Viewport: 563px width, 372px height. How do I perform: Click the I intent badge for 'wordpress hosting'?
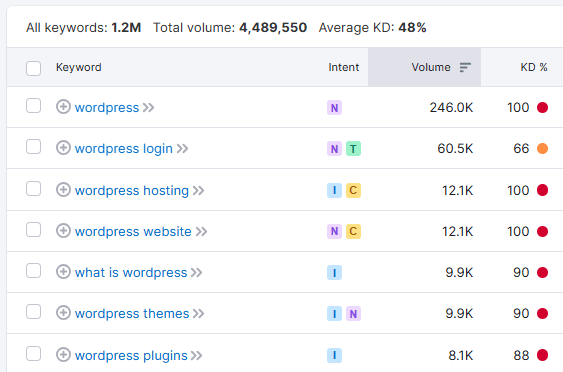tap(334, 190)
